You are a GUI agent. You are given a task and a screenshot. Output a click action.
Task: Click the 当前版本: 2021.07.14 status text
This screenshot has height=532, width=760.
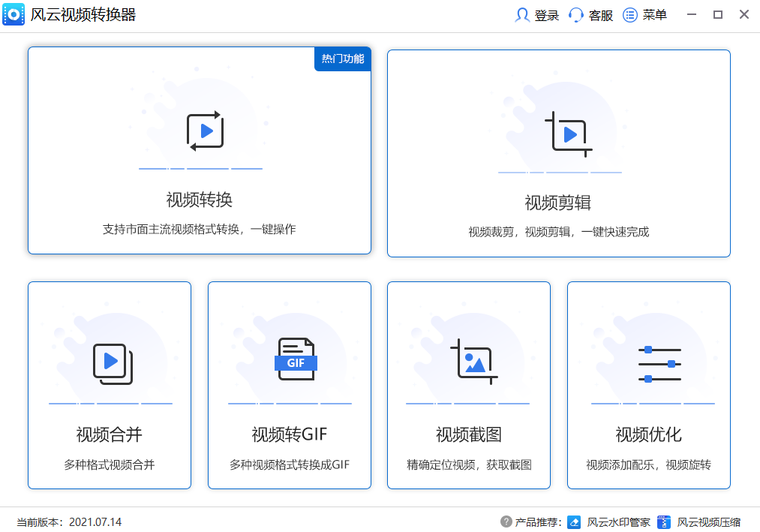(x=69, y=522)
